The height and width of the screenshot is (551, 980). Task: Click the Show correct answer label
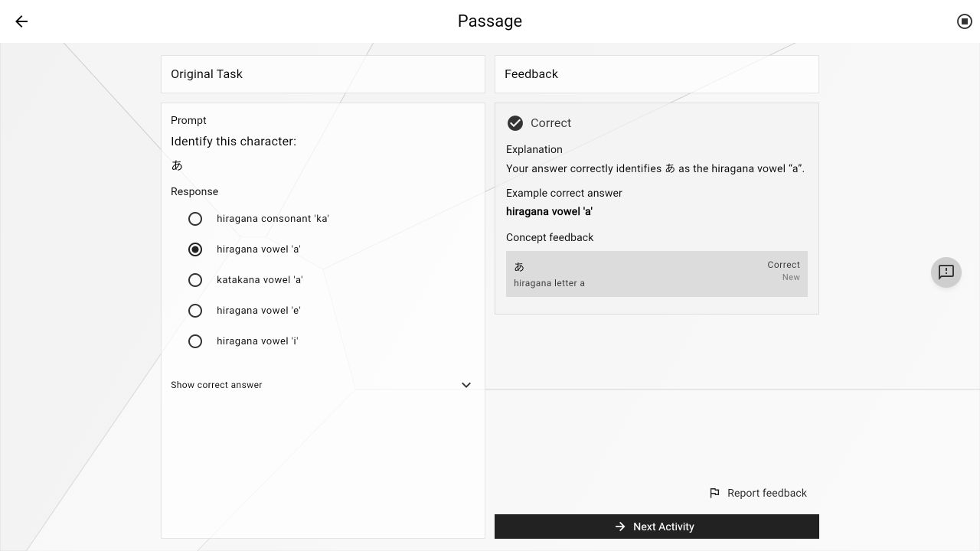(217, 385)
